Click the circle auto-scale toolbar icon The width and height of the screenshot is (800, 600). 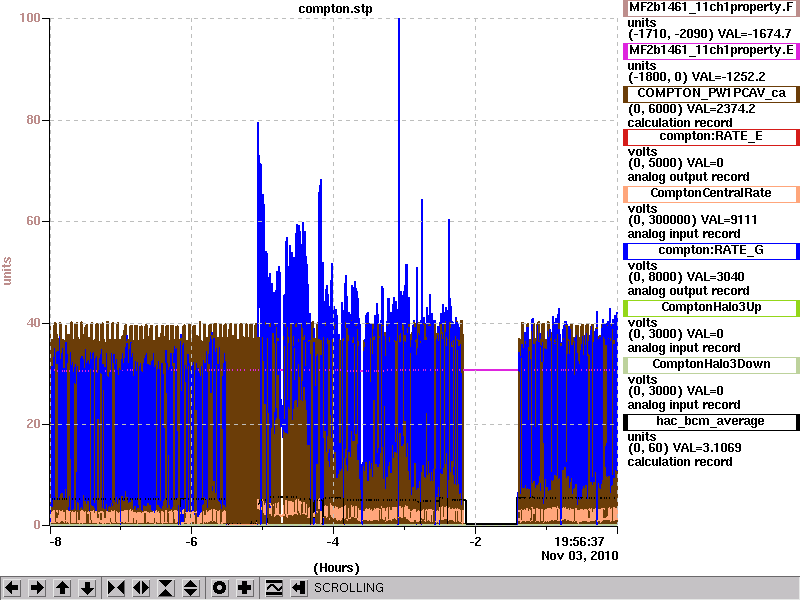tap(219, 588)
